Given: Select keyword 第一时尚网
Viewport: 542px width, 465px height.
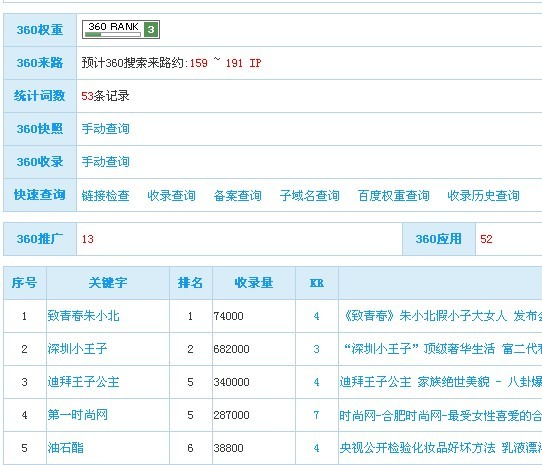Looking at the screenshot, I should 77,415.
